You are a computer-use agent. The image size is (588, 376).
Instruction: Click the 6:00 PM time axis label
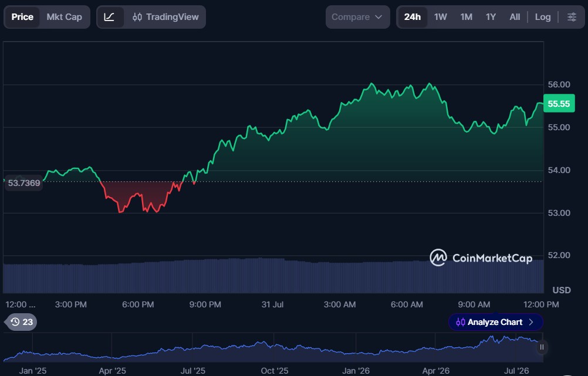pyautogui.click(x=138, y=304)
